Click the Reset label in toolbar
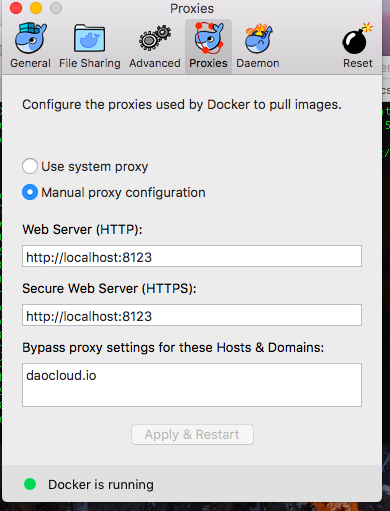Screen dimensions: 390x511 pos(358,63)
